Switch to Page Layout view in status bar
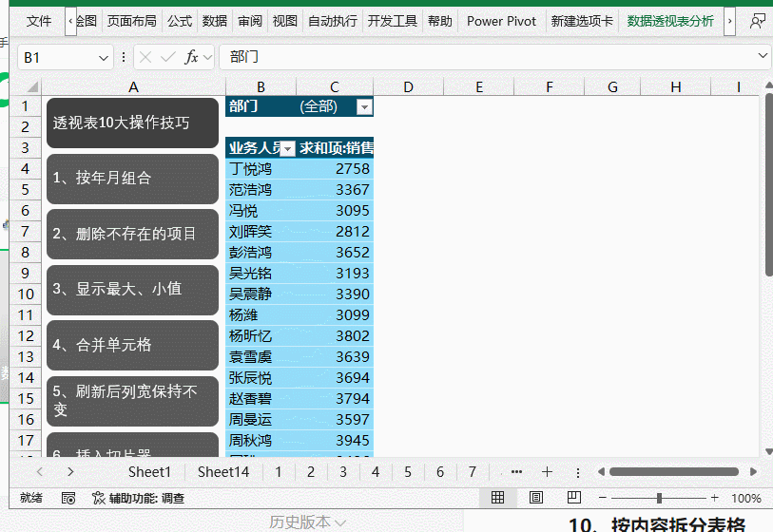The height and width of the screenshot is (532, 773). [x=535, y=498]
